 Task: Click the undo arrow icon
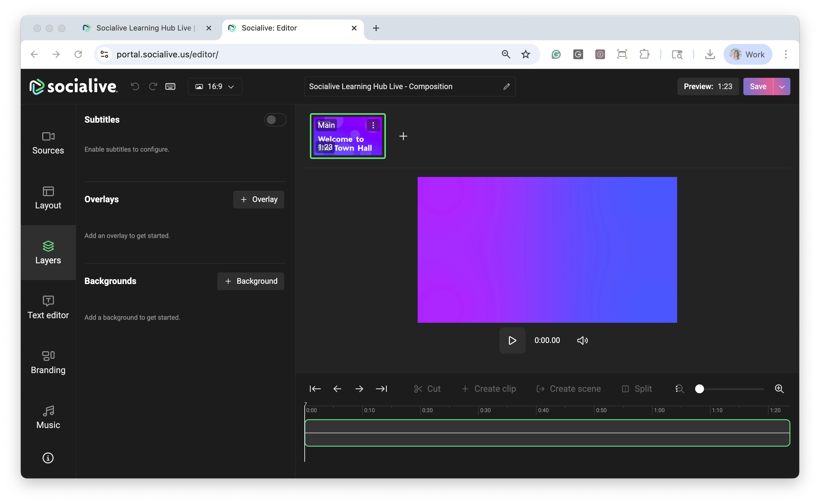(x=135, y=87)
